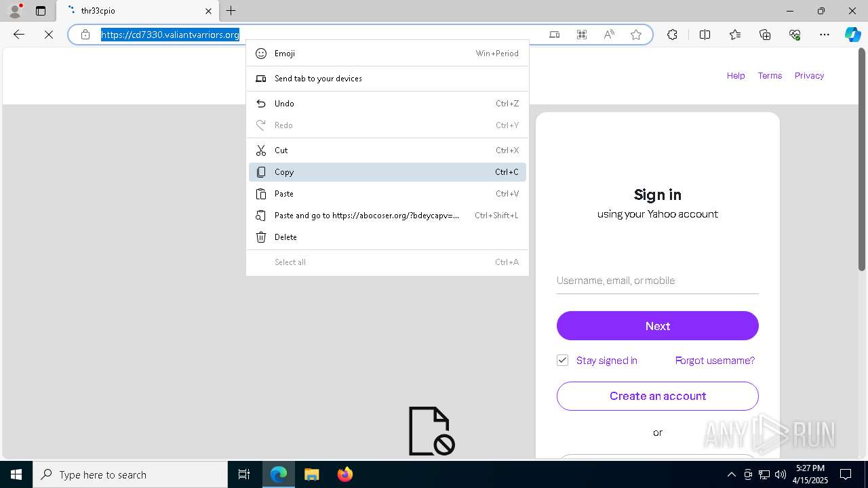Choose Paste from context menu
Screen dimensions: 868x488
(x=387, y=194)
